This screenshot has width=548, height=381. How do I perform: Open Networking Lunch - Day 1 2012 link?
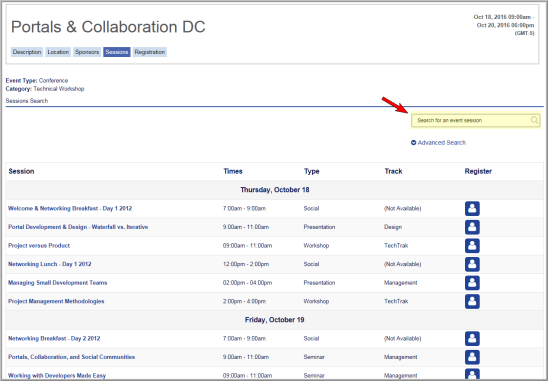50,264
